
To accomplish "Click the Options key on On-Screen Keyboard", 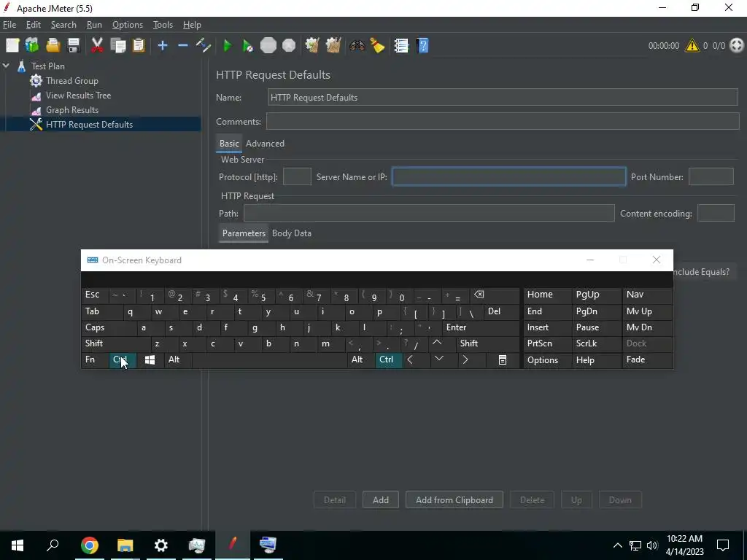I will [547, 360].
